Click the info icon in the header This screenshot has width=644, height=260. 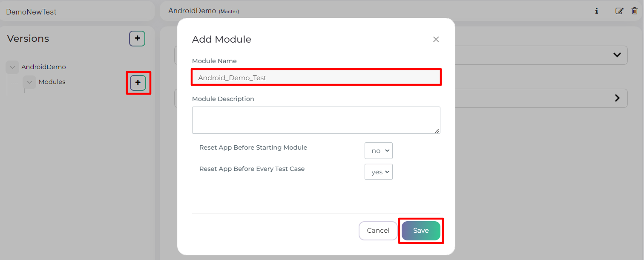[597, 11]
